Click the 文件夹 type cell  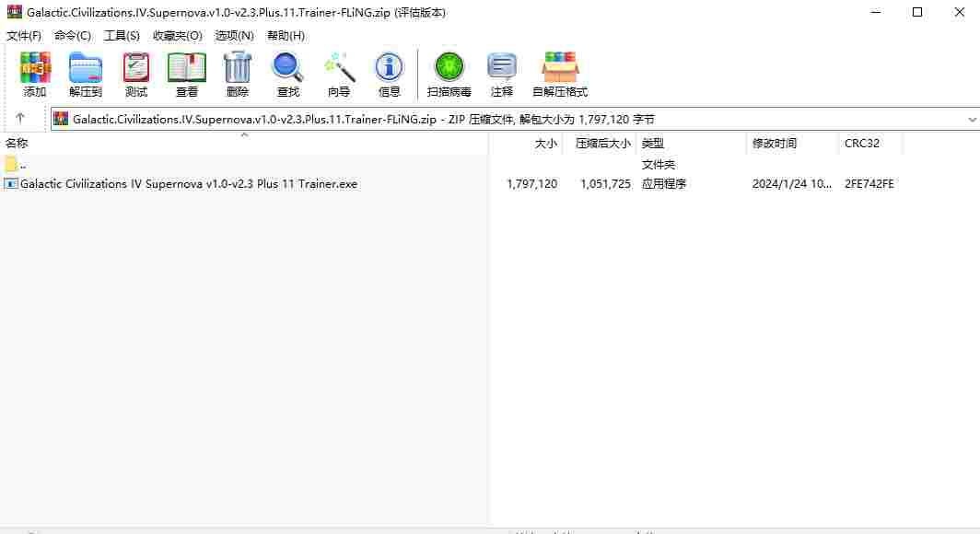[x=659, y=165]
